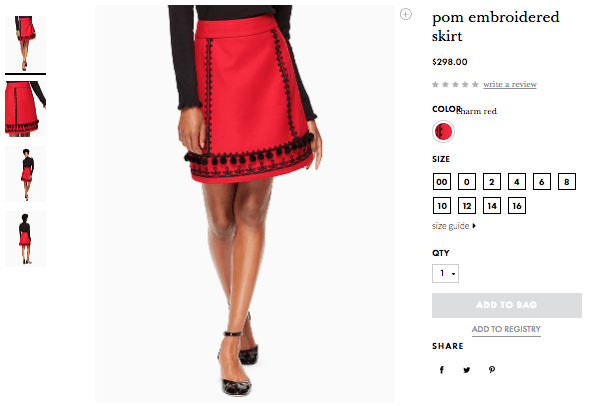Click the zoom-in plus icon on product image
This screenshot has width=602, height=406.
(x=405, y=14)
